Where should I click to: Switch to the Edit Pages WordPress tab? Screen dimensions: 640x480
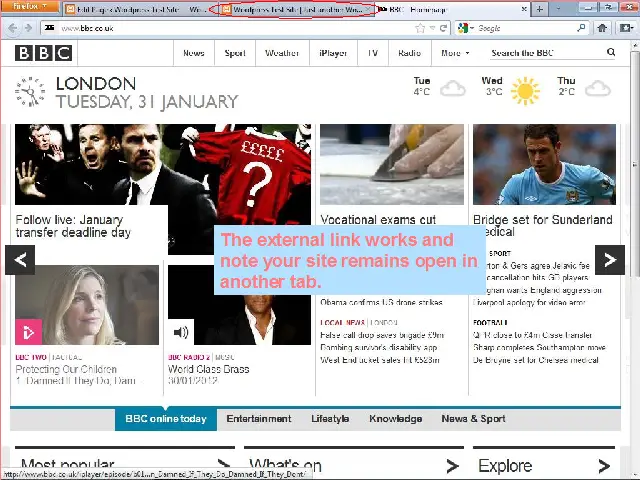(139, 9)
